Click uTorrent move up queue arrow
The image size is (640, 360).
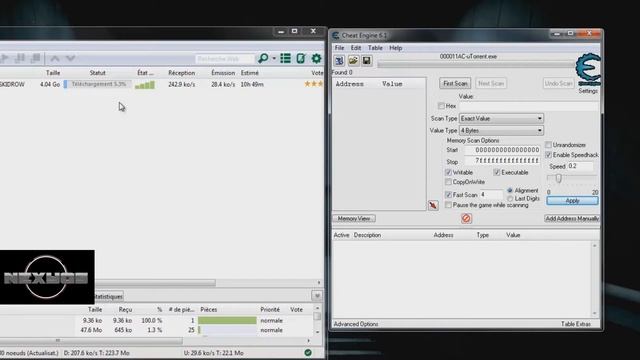[x=55, y=58]
